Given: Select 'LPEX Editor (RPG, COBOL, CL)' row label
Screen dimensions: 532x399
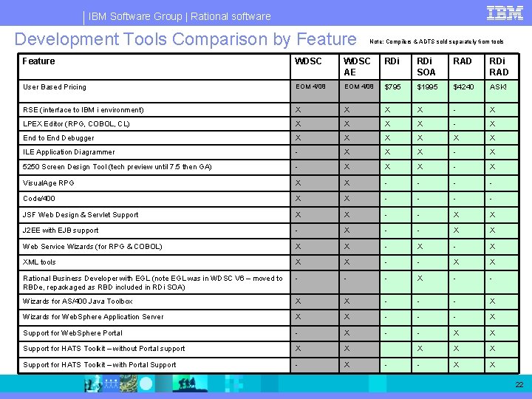Looking at the screenshot, I should point(76,124).
